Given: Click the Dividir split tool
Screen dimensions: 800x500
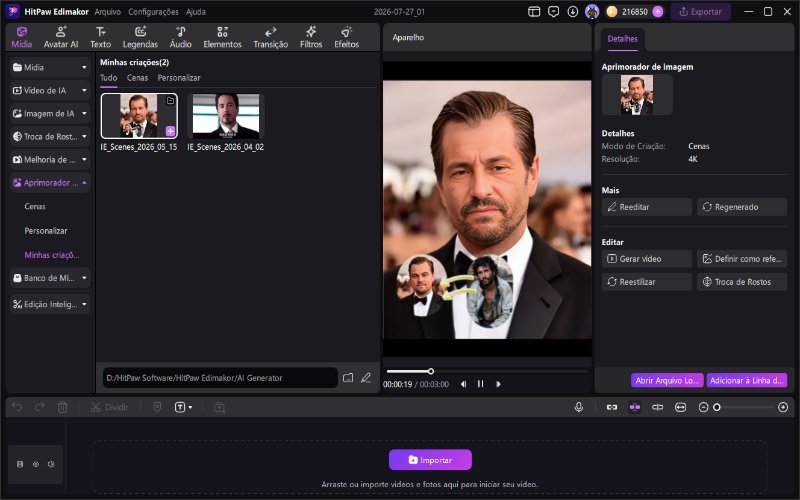Looking at the screenshot, I should [109, 407].
